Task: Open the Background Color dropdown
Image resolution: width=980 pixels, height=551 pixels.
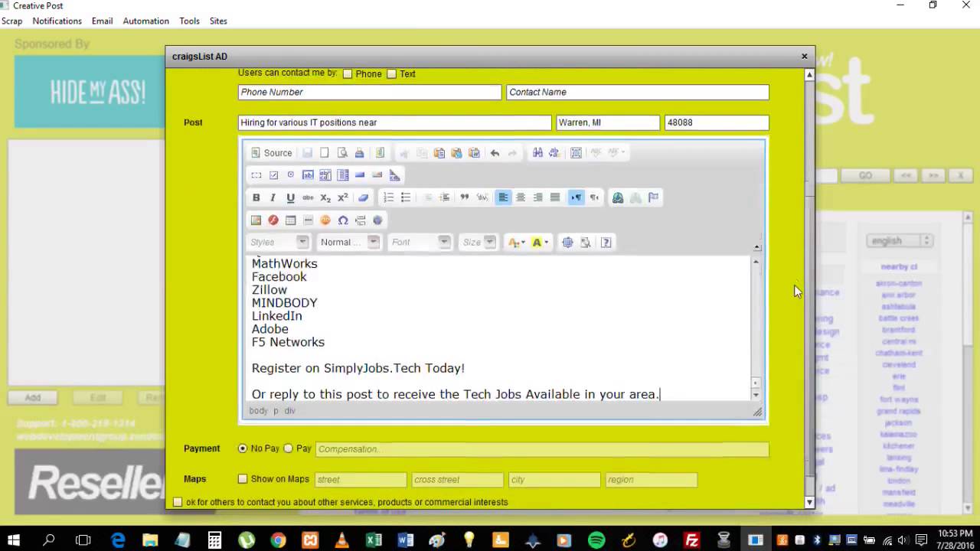Action: [x=541, y=243]
